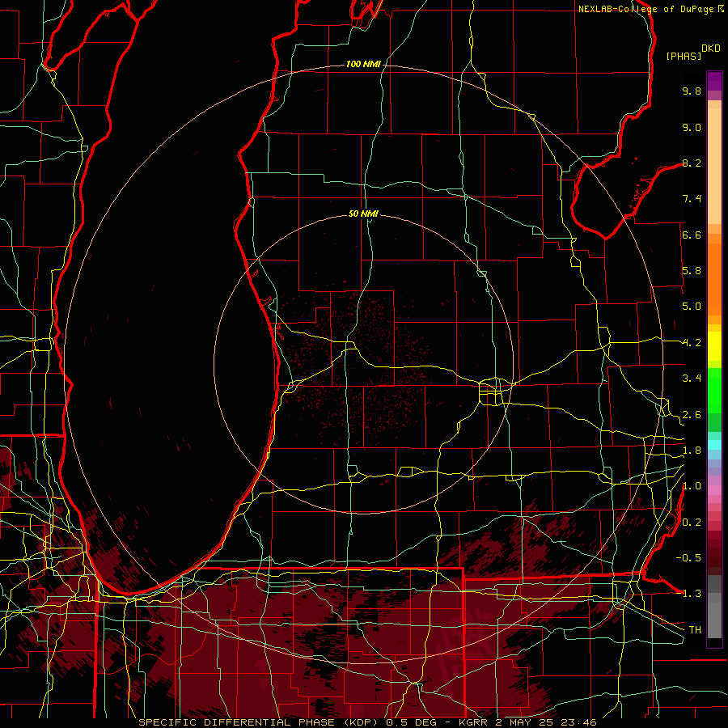
Task: Click the 8.2 value on the color scale
Action: [x=692, y=163]
